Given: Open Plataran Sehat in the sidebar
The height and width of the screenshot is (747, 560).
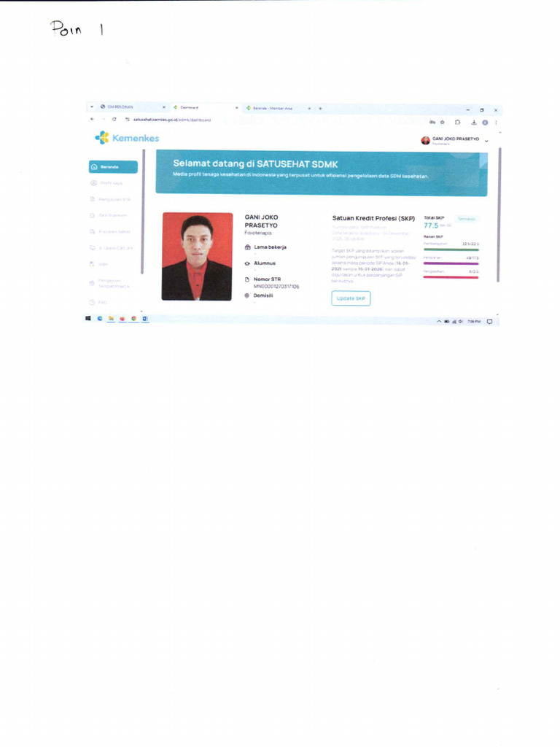Looking at the screenshot, I should point(110,231).
